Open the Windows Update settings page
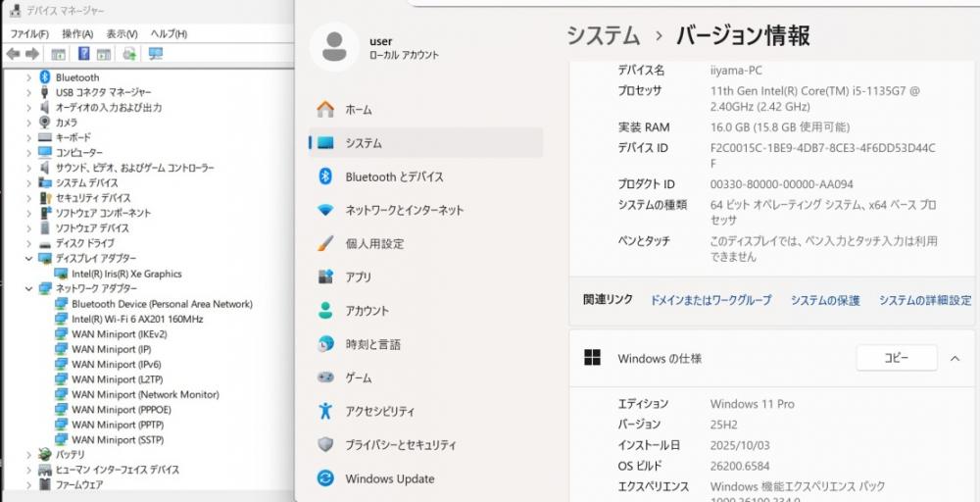 coord(389,478)
